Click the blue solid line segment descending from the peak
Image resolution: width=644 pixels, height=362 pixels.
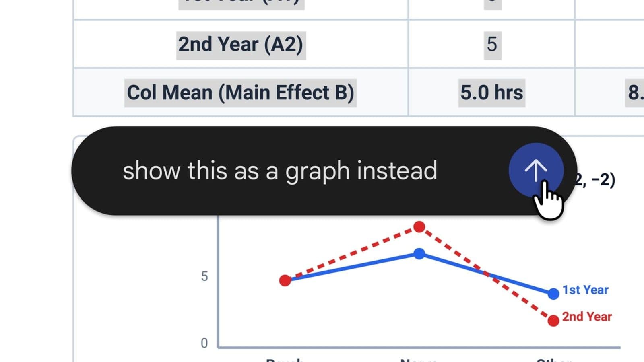point(486,274)
